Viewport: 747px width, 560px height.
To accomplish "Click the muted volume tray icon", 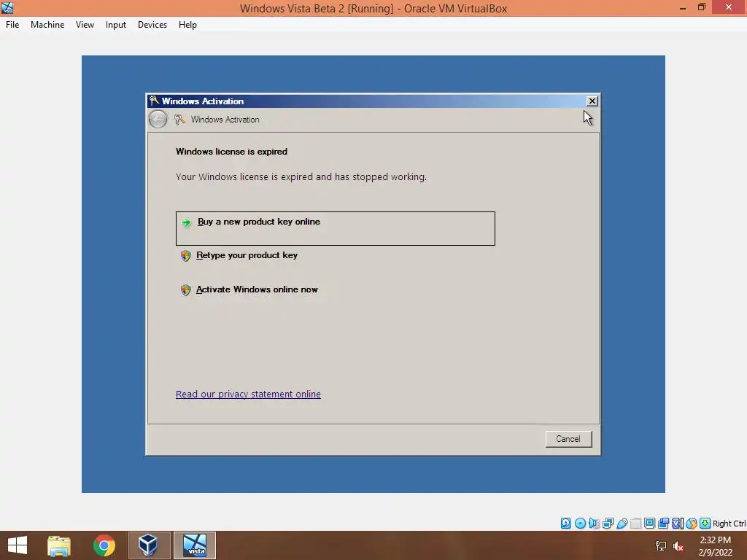I will [x=678, y=546].
